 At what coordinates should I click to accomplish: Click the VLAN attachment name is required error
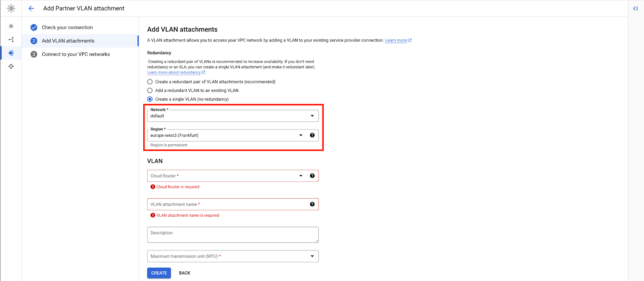click(188, 215)
